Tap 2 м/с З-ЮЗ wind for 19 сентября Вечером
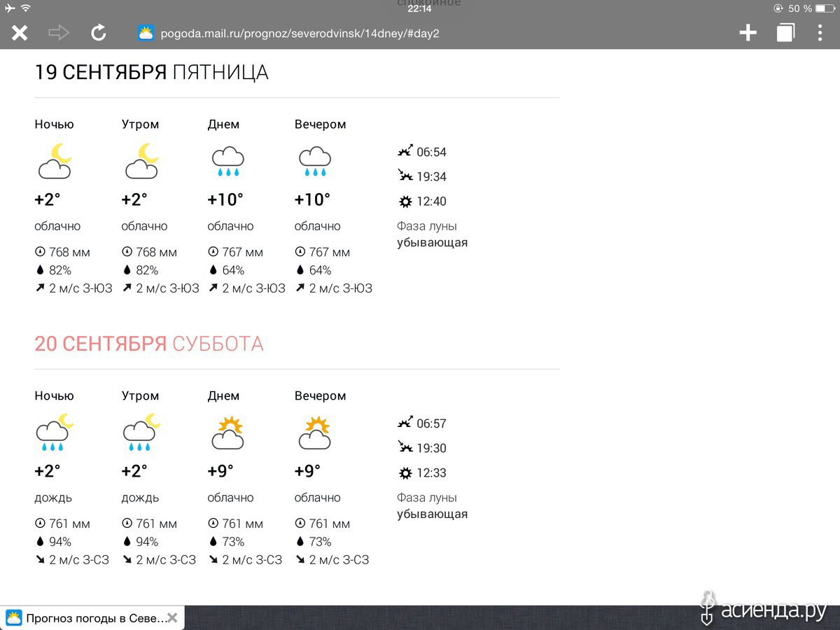The width and height of the screenshot is (840, 630). (x=340, y=288)
